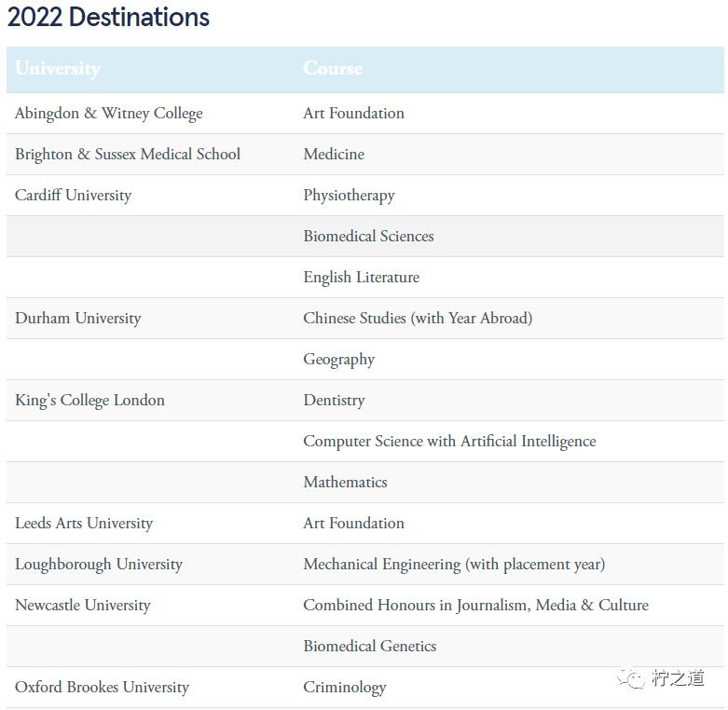Select the "Cardiff University" cell

[73, 195]
